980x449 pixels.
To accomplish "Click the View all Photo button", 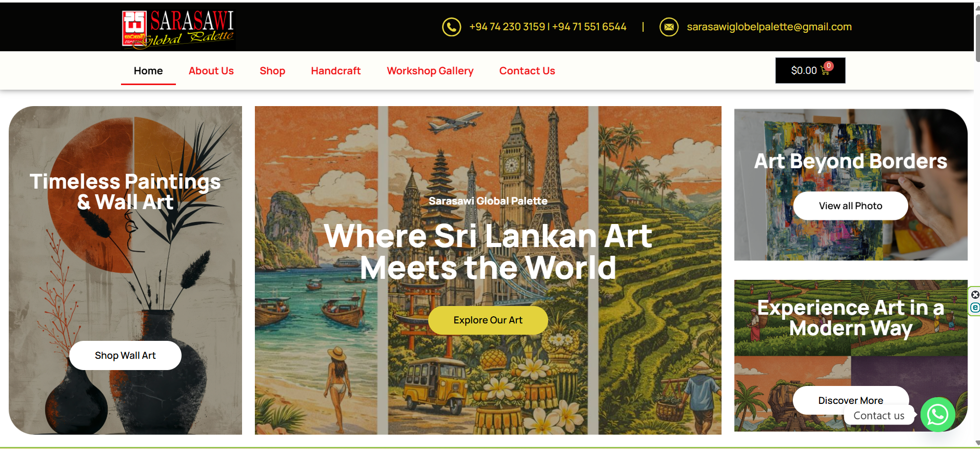I will (850, 206).
